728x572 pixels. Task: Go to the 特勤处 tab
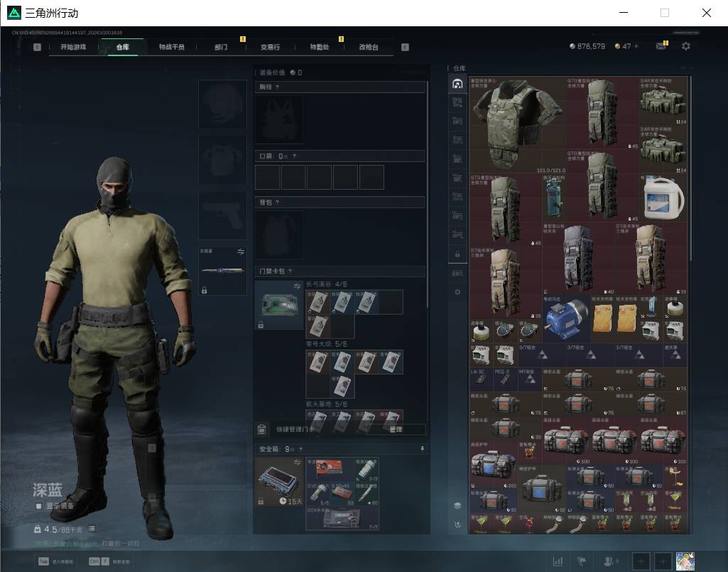click(x=320, y=47)
